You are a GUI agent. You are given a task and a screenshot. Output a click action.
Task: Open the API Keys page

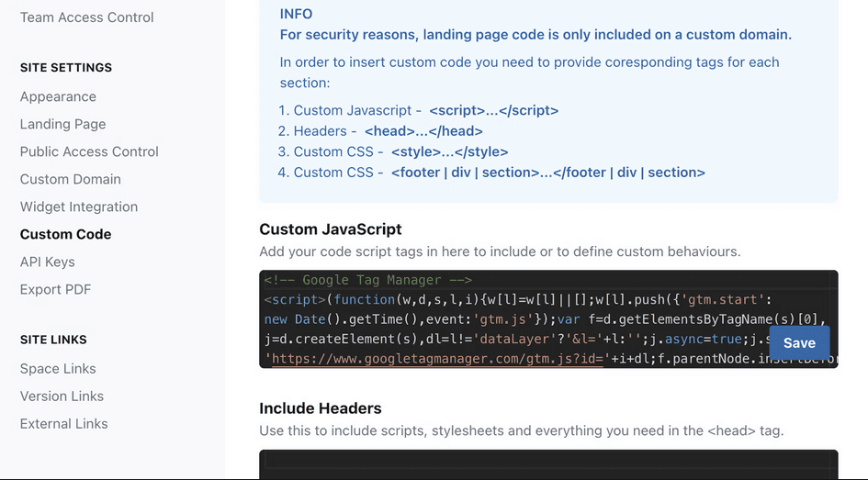point(48,262)
